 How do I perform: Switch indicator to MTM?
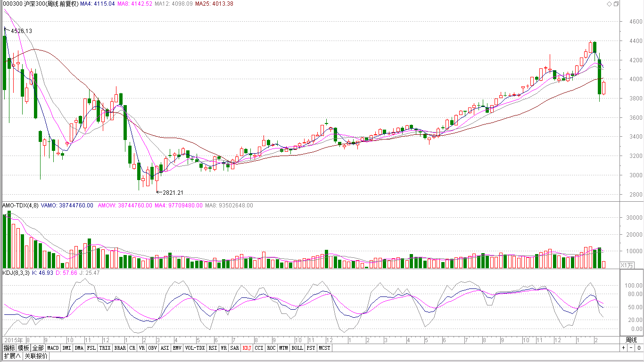[283, 348]
